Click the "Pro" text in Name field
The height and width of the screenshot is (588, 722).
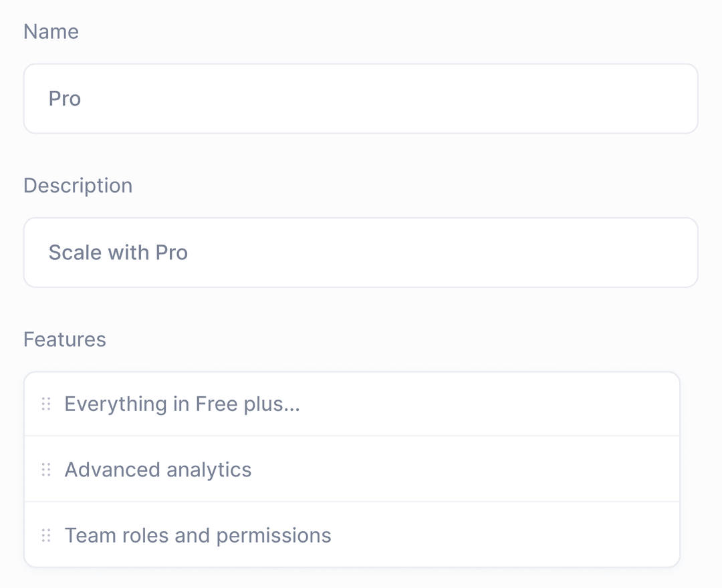pyautogui.click(x=65, y=99)
